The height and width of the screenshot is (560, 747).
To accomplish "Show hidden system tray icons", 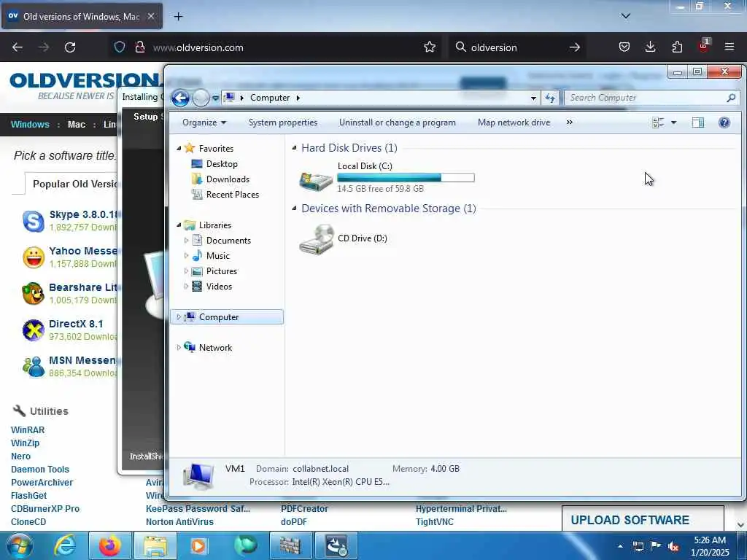I will (620, 546).
